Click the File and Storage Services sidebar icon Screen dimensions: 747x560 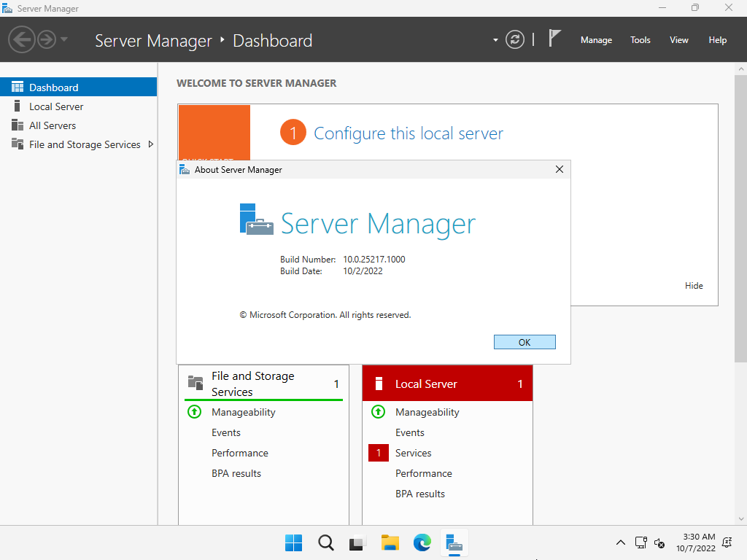(18, 144)
